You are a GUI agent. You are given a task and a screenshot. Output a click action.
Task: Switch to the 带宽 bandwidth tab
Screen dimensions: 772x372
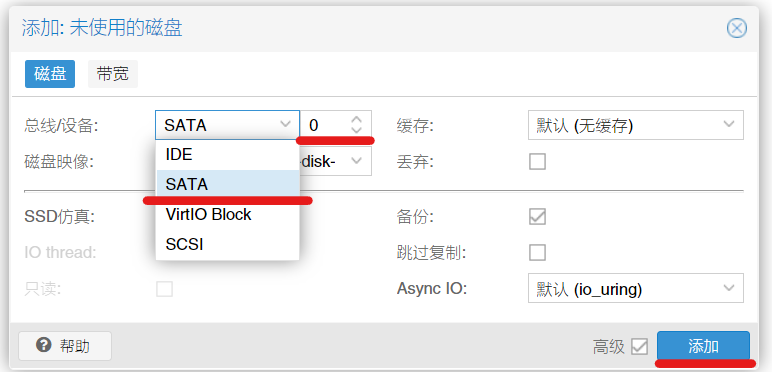click(x=113, y=74)
